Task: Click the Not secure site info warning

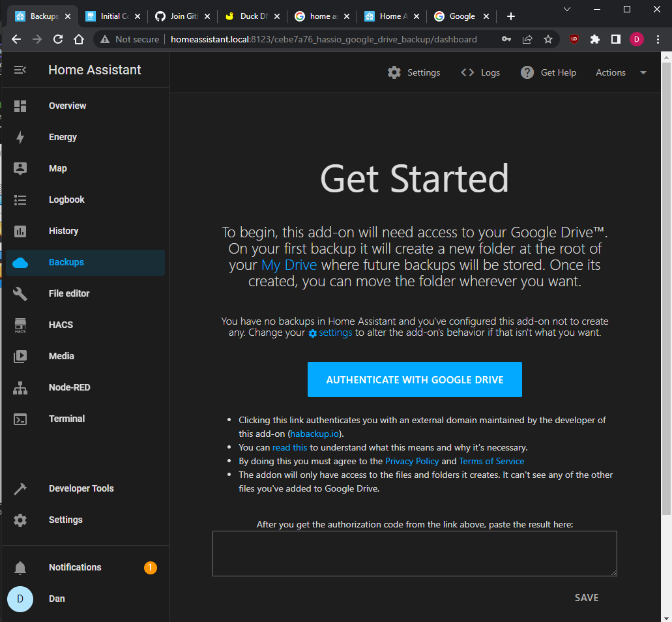Action: (130, 39)
